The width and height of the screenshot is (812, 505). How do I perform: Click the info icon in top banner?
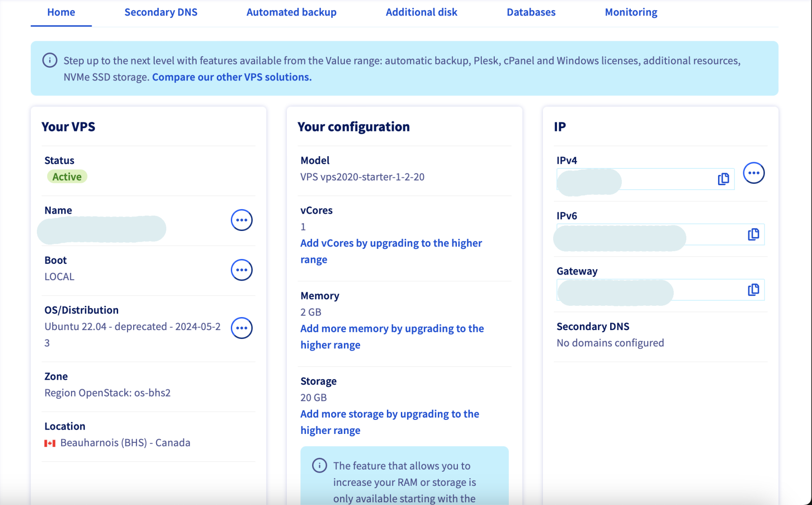tap(50, 60)
